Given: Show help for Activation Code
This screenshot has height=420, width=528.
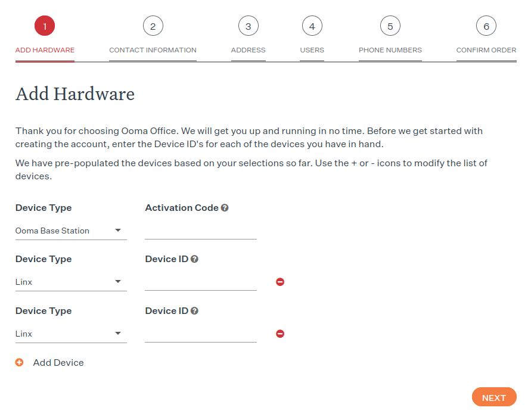Looking at the screenshot, I should pos(225,208).
